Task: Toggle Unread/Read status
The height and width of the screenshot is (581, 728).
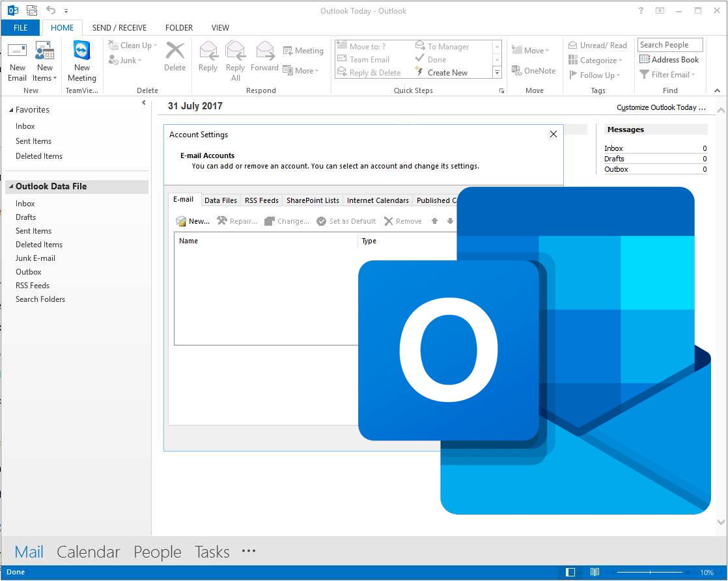Action: (x=597, y=45)
